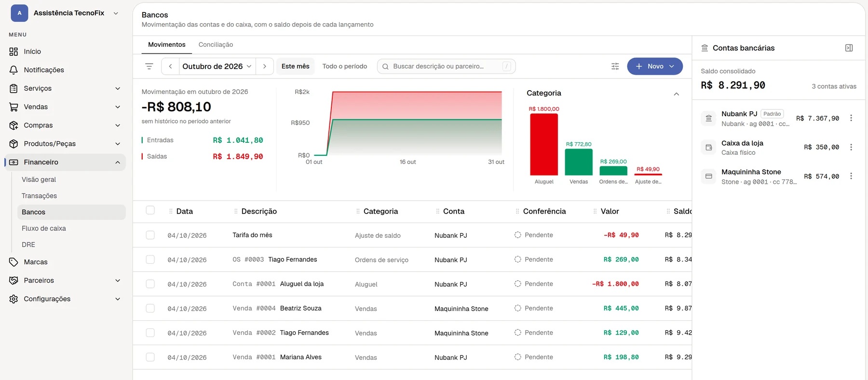Open Notificações bell in sidebar
This screenshot has height=380, width=868.
(x=65, y=70)
